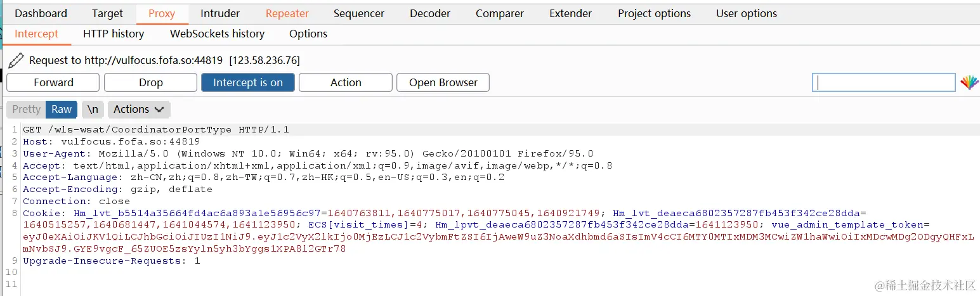This screenshot has width=980, height=296.
Task: Click the Upgrade-Insecure-Requests header line
Action: click(112, 261)
